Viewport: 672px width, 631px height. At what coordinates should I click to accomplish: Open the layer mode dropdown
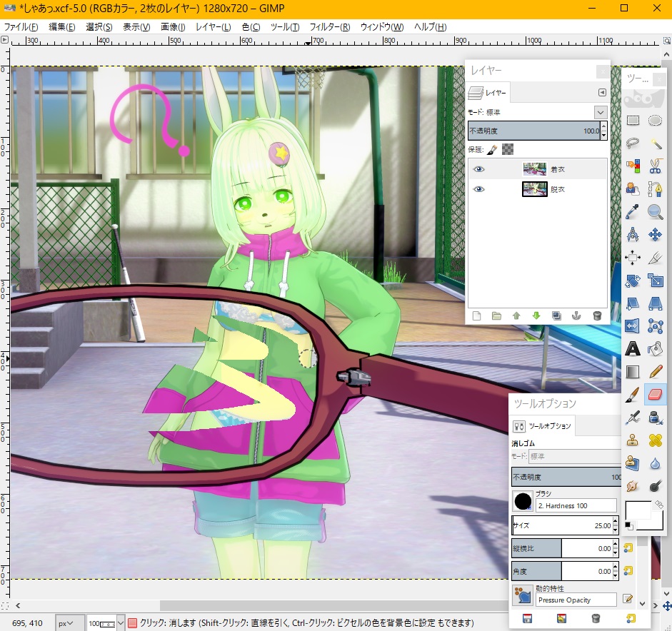point(600,113)
